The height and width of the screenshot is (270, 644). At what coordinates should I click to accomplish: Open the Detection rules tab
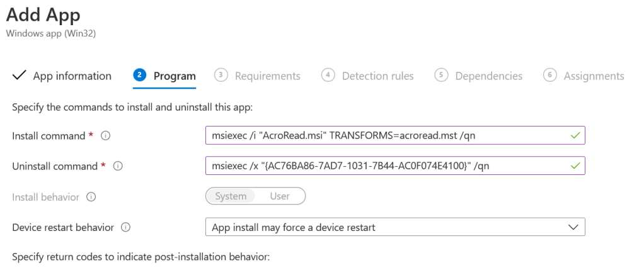click(377, 76)
